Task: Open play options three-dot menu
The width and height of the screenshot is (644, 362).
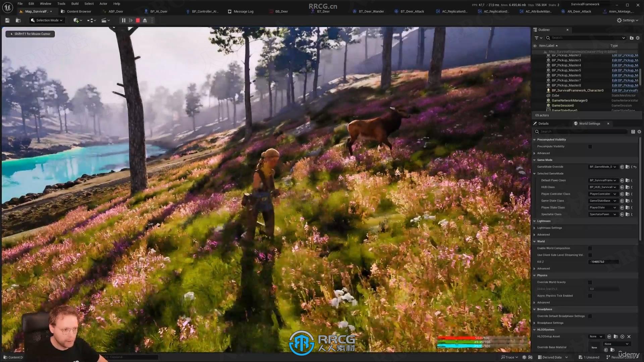Action: tap(152, 20)
